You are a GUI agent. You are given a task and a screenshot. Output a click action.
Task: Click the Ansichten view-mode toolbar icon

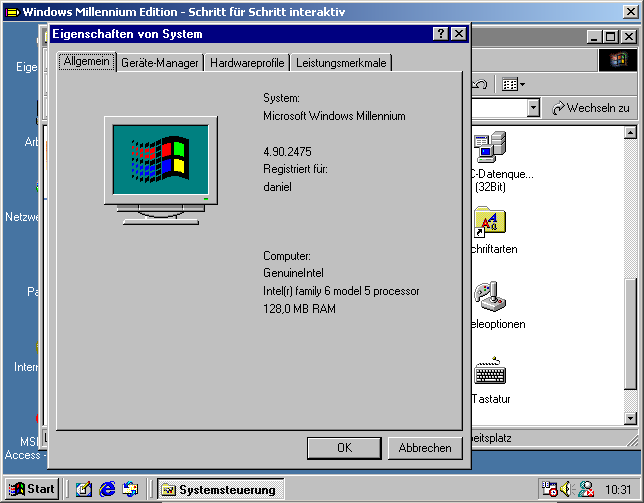coord(510,85)
